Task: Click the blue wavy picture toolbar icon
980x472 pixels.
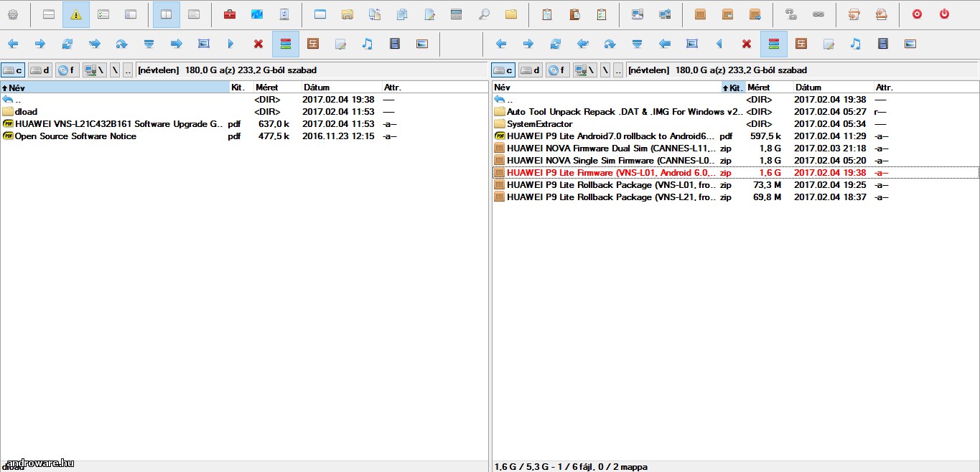Action: pos(257,14)
